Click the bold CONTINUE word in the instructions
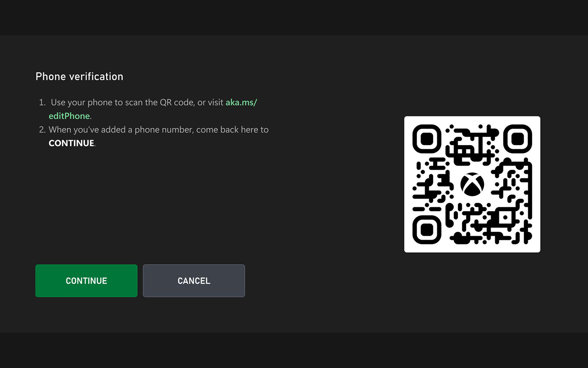Screen dimensions: 588x368 [x=71, y=143]
